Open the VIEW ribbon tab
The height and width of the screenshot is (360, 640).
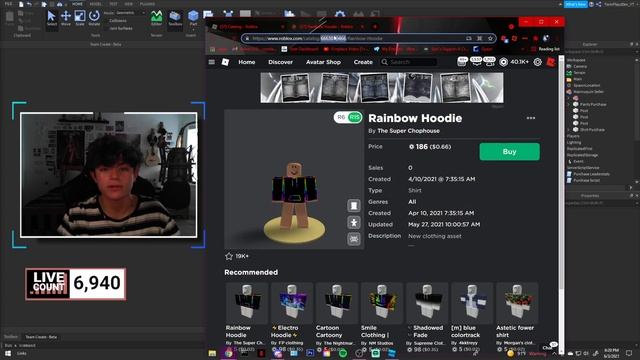pyautogui.click(x=129, y=4)
